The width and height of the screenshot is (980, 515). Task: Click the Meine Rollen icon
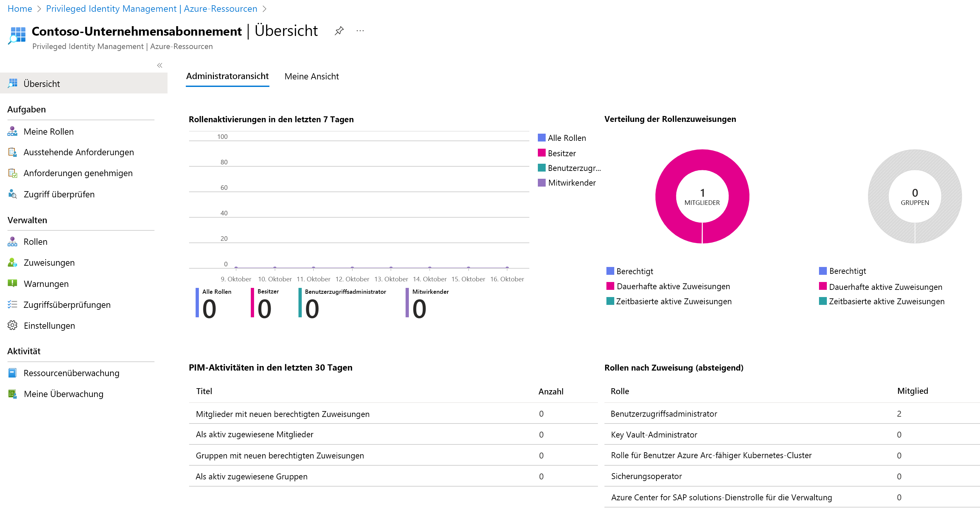point(12,131)
